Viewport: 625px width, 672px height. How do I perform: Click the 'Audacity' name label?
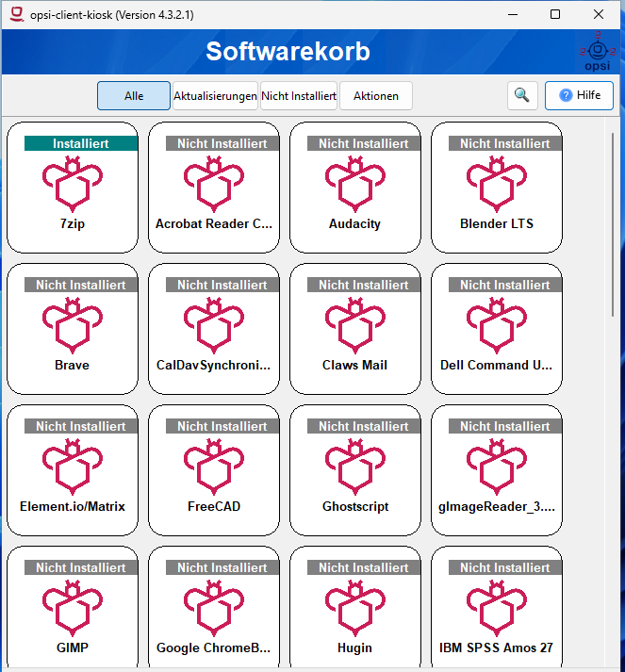pos(355,223)
